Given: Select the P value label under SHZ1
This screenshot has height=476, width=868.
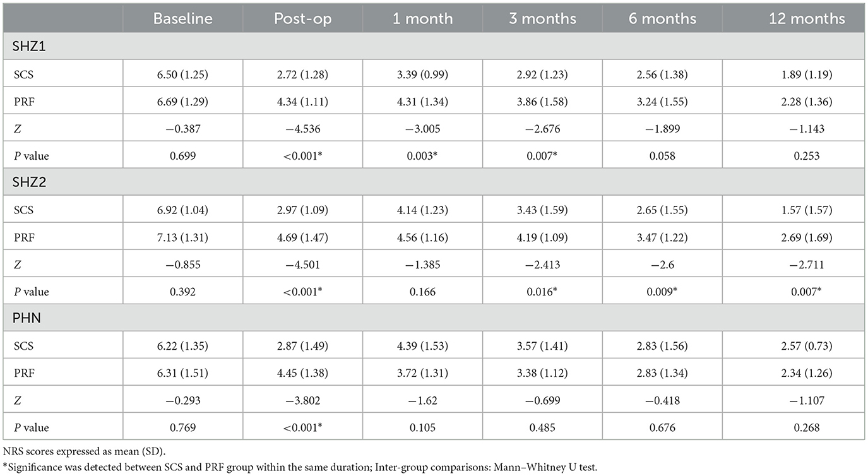Looking at the screenshot, I should click(x=30, y=156).
